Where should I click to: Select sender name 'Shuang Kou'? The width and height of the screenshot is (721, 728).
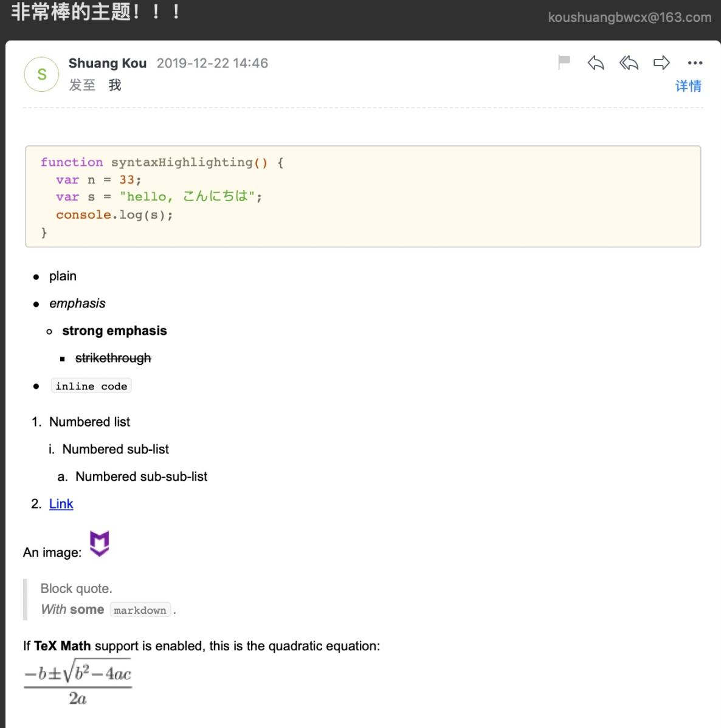coord(108,63)
